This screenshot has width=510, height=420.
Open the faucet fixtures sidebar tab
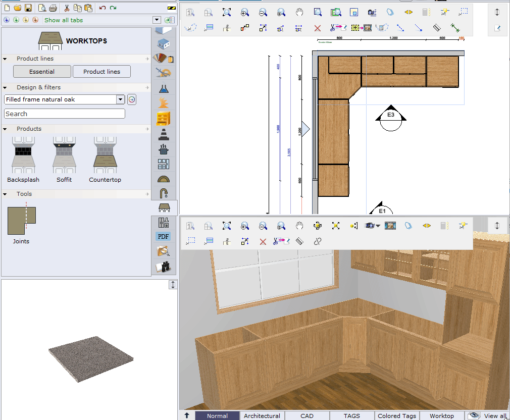pos(164,193)
